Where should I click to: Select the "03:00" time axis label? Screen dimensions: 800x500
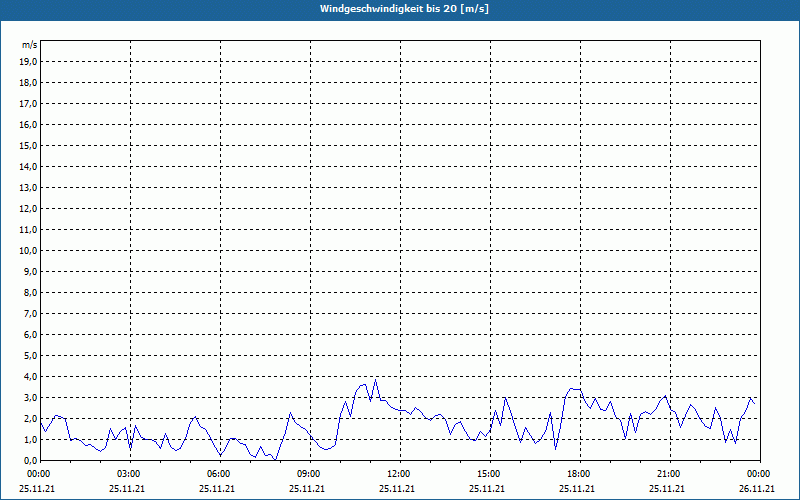(130, 474)
